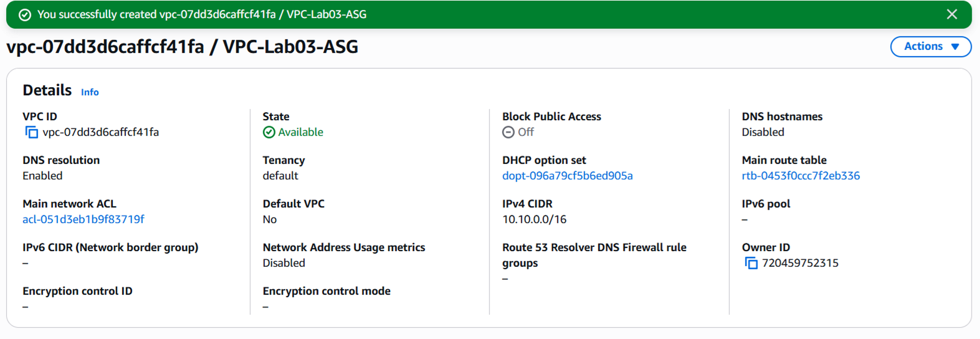Click the Encryption control mode label

tap(327, 291)
